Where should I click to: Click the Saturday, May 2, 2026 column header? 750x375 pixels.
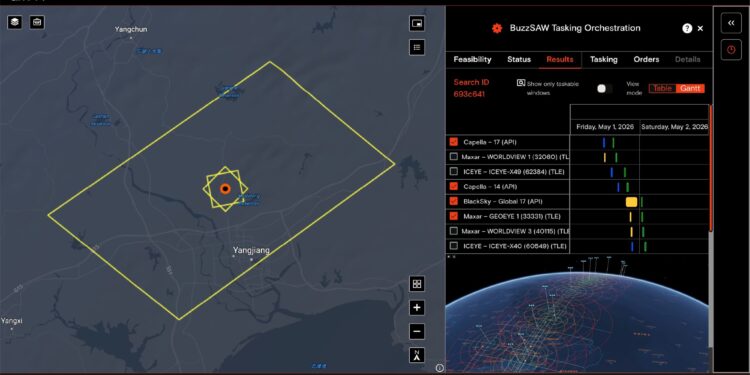click(674, 127)
